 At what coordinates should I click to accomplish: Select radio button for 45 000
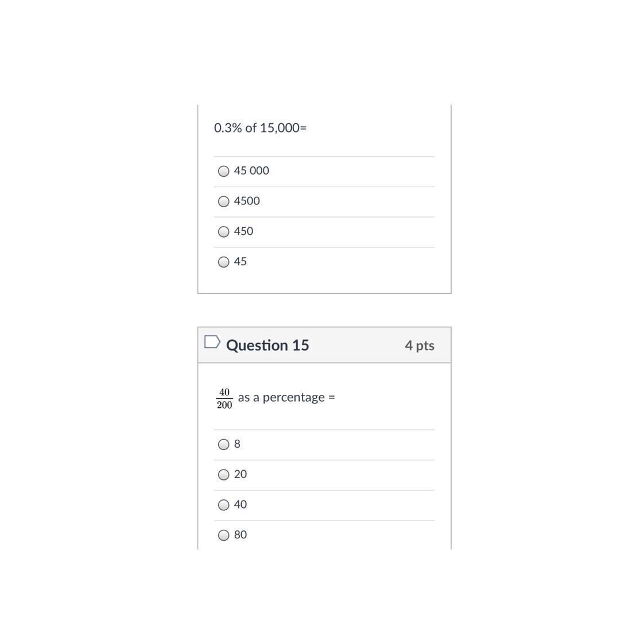point(224,171)
